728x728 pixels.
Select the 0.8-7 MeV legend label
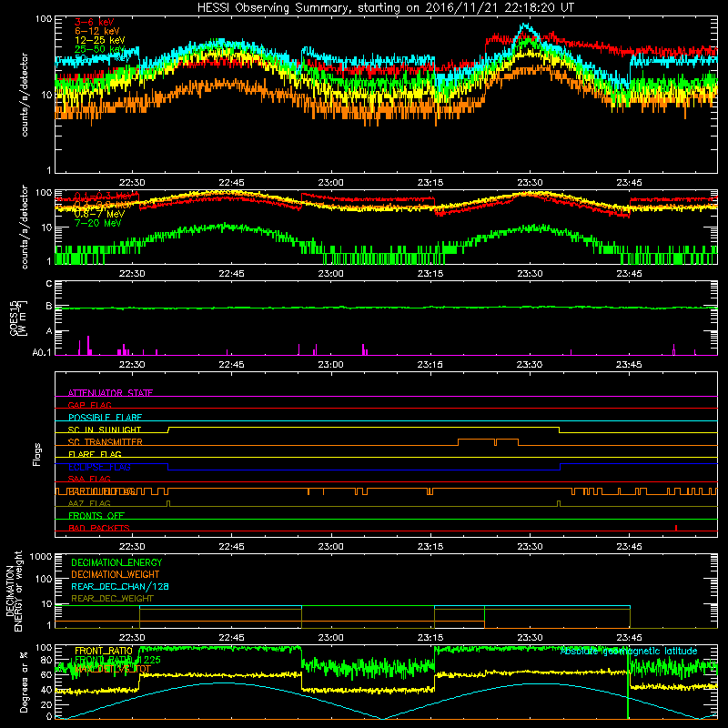100,214
